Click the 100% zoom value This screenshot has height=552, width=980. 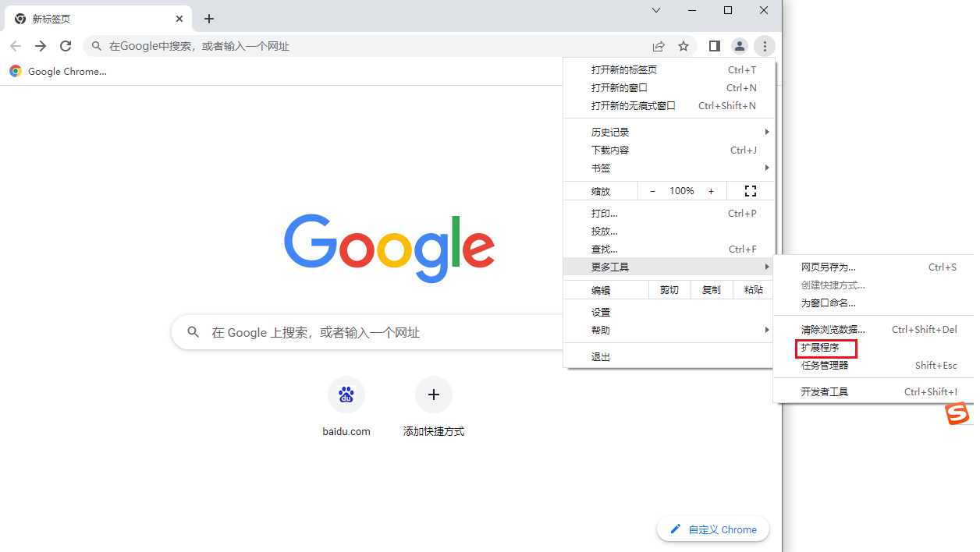pyautogui.click(x=682, y=191)
